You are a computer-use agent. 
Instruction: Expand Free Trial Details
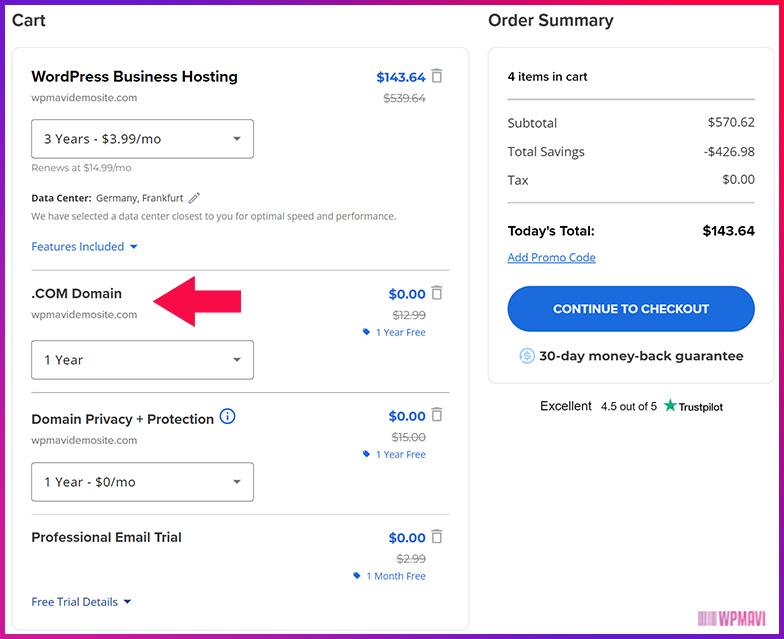tap(81, 602)
